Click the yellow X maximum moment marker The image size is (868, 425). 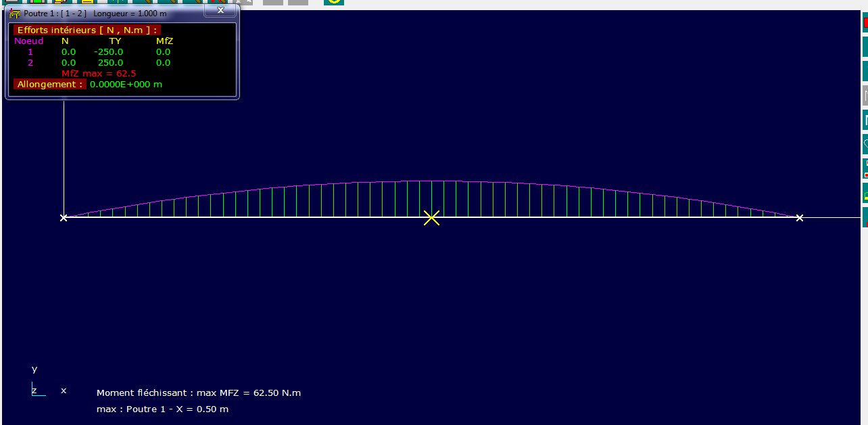click(x=431, y=218)
